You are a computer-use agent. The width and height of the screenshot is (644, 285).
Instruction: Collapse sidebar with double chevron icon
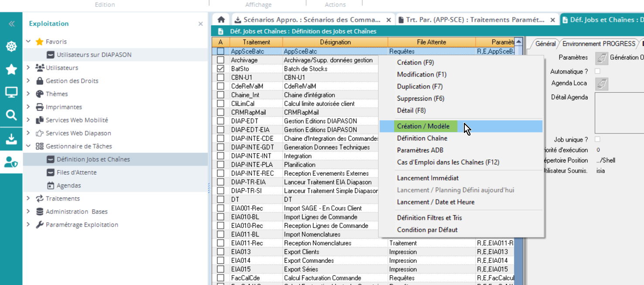coord(11,24)
